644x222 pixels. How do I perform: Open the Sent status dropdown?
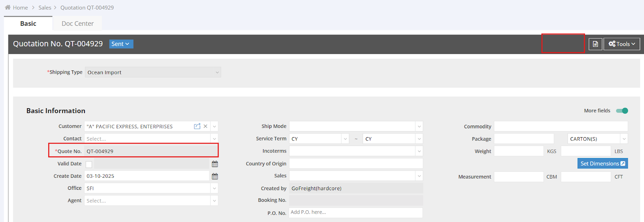click(121, 44)
